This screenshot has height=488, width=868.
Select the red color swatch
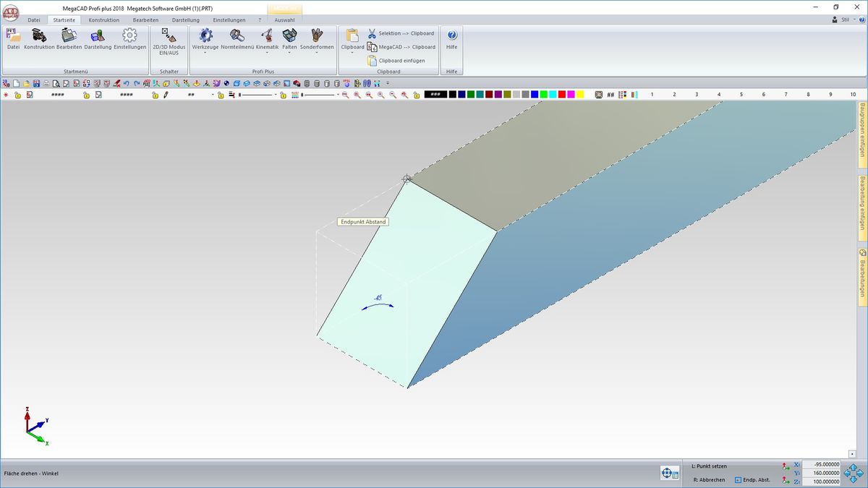pos(562,95)
